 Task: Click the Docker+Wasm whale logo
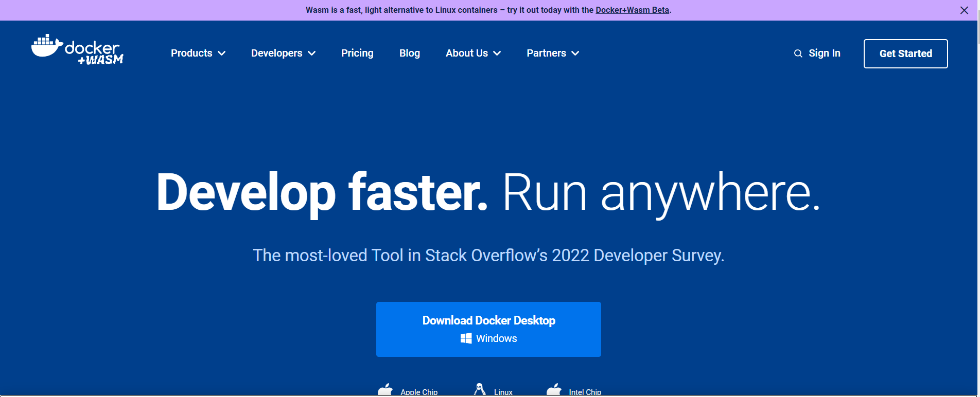pyautogui.click(x=77, y=49)
